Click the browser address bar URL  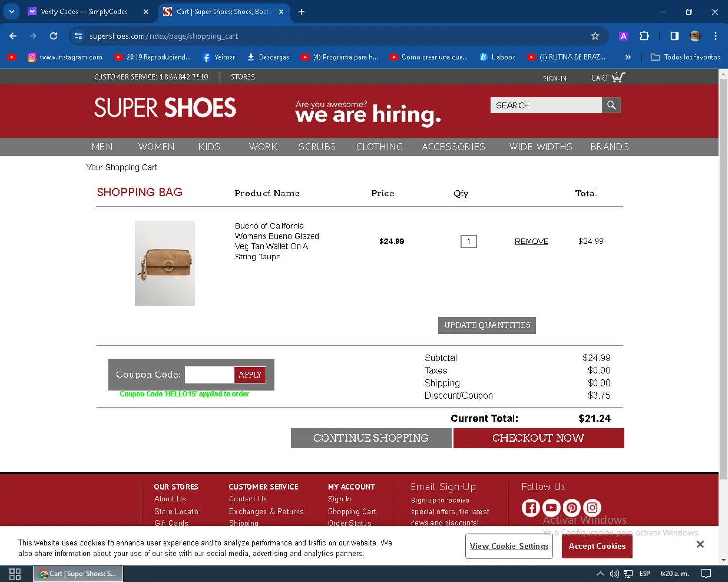point(164,36)
